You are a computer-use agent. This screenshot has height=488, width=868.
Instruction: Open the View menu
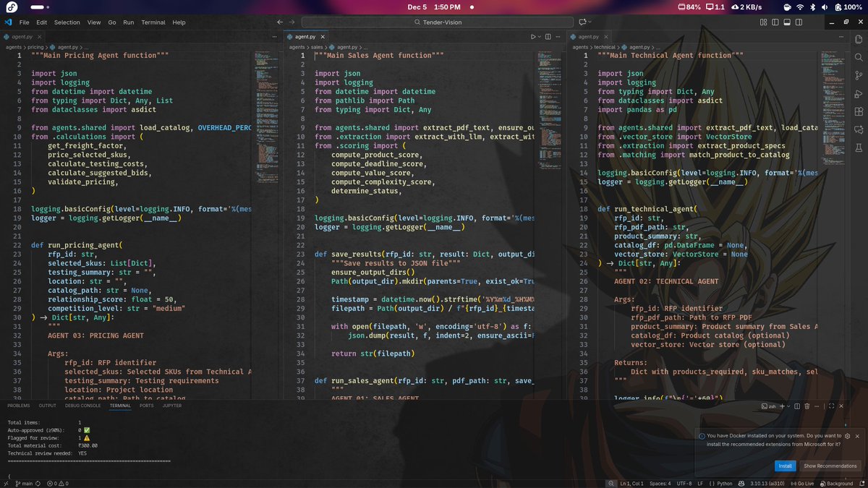(x=94, y=22)
